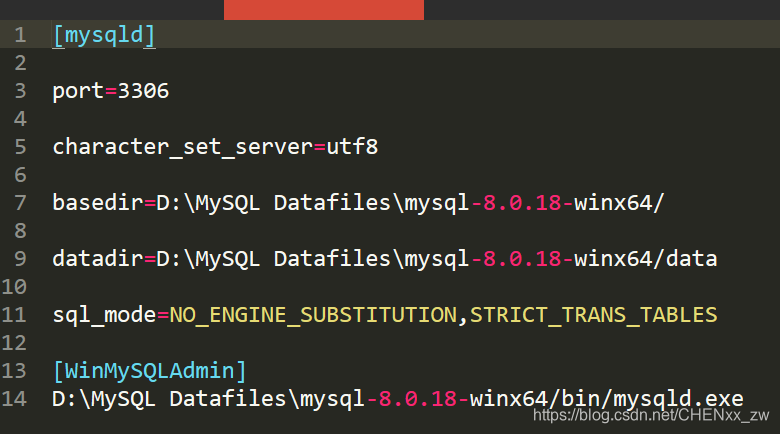Click the blog.csdn.net watermark link
The height and width of the screenshot is (434, 780).
click(x=651, y=415)
